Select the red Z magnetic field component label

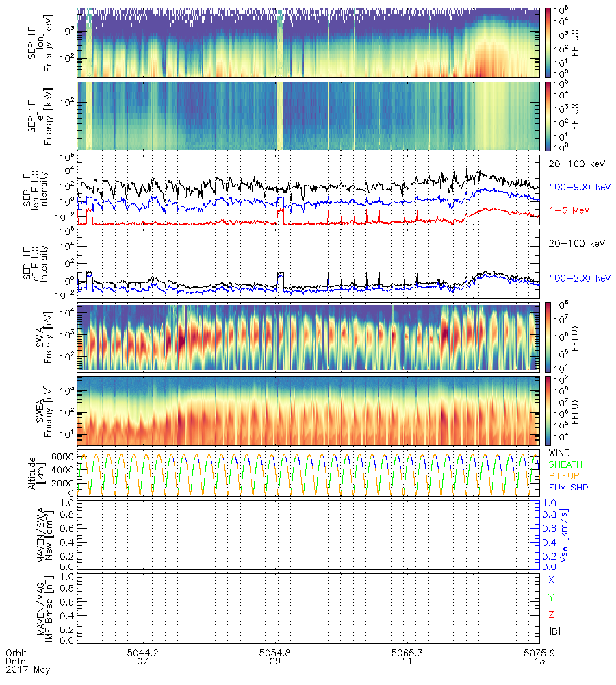pyautogui.click(x=552, y=614)
